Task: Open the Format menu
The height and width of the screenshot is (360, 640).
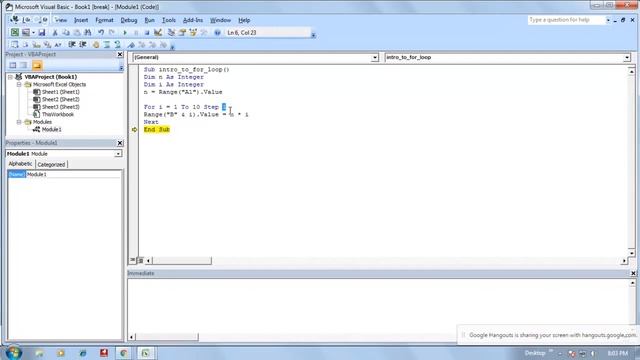Action: pyautogui.click(x=104, y=20)
